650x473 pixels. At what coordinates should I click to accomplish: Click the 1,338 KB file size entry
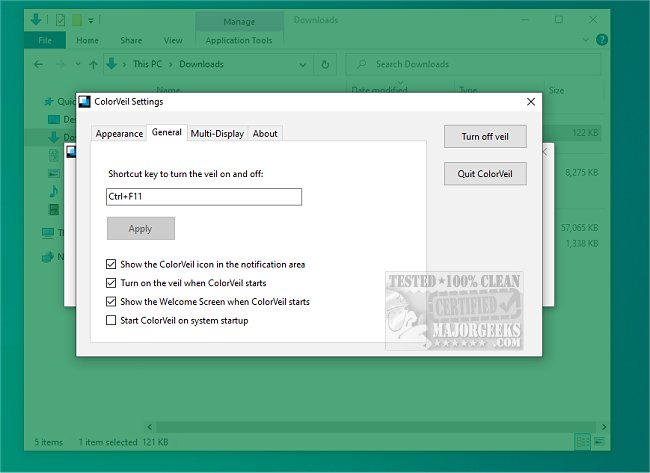pyautogui.click(x=582, y=244)
